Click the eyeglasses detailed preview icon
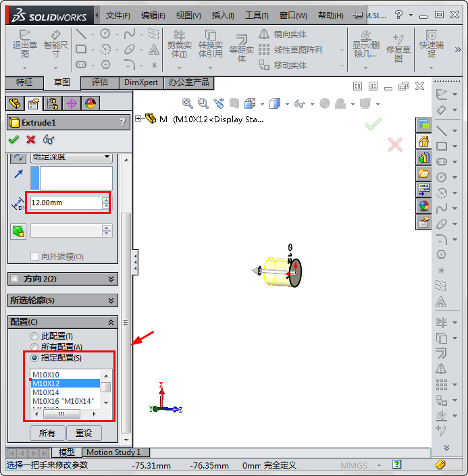 [49, 139]
